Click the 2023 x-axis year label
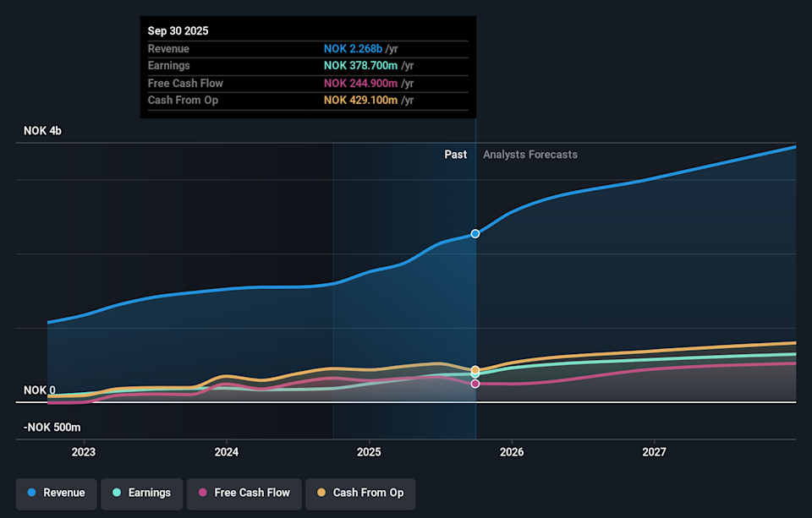Image resolution: width=812 pixels, height=518 pixels. [x=84, y=452]
